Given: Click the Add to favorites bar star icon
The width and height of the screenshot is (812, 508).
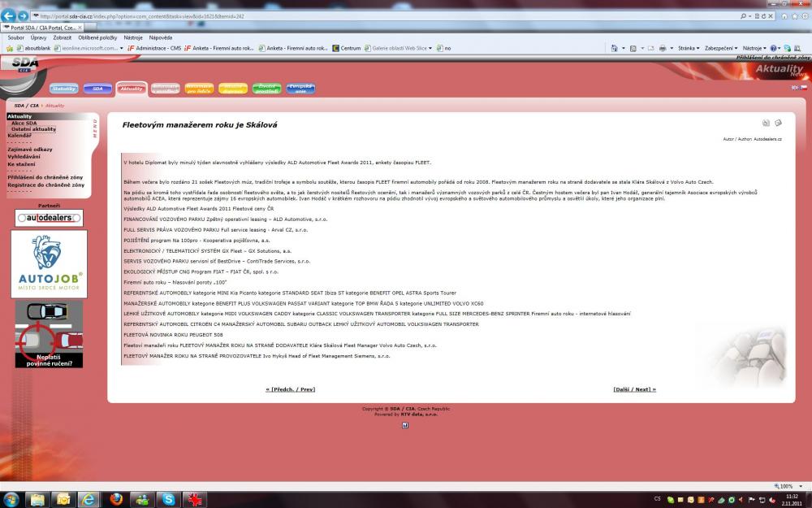Looking at the screenshot, I should pyautogui.click(x=9, y=48).
